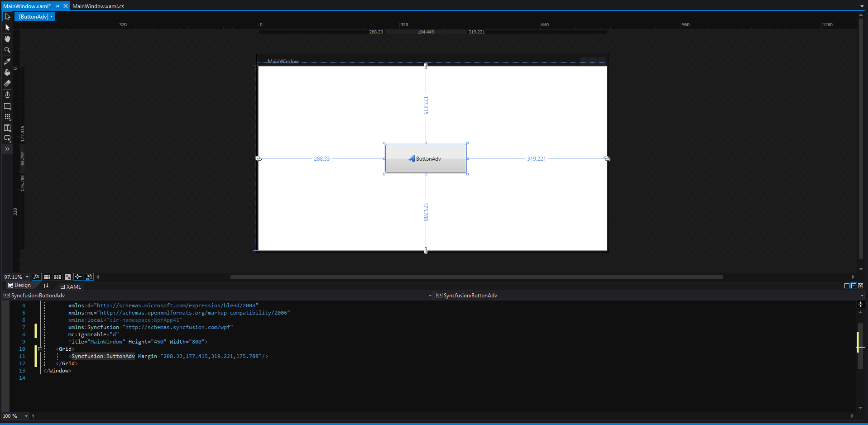Switch to the XAML pane tab
Image resolution: width=868 pixels, height=425 pixels.
[71, 287]
